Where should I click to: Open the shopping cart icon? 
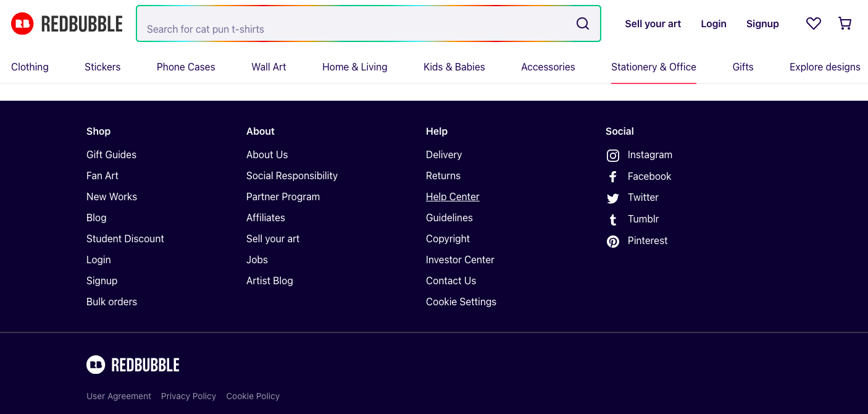pos(845,23)
